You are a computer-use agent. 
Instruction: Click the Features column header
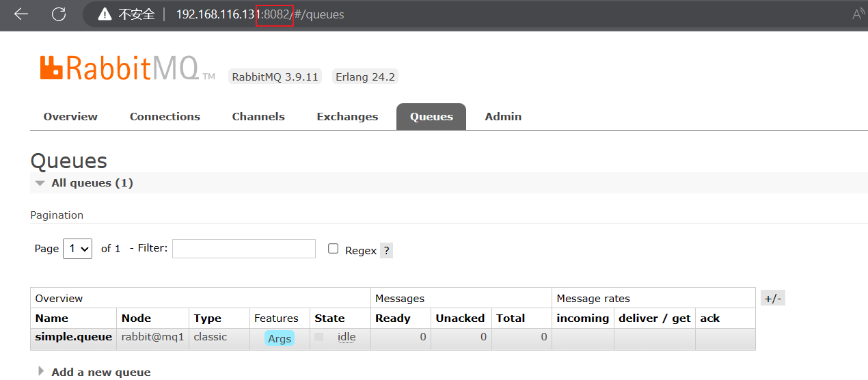276,318
